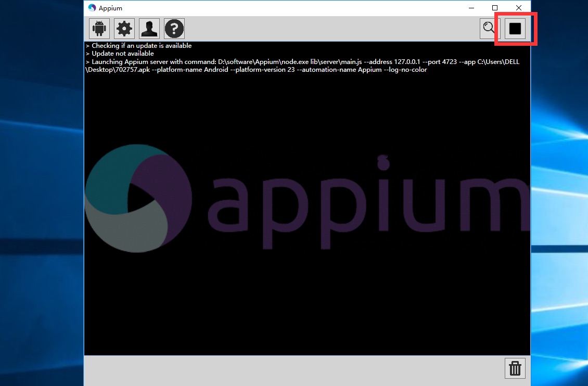This screenshot has width=588, height=386.
Task: Open General Settings gear icon
Action: [124, 29]
